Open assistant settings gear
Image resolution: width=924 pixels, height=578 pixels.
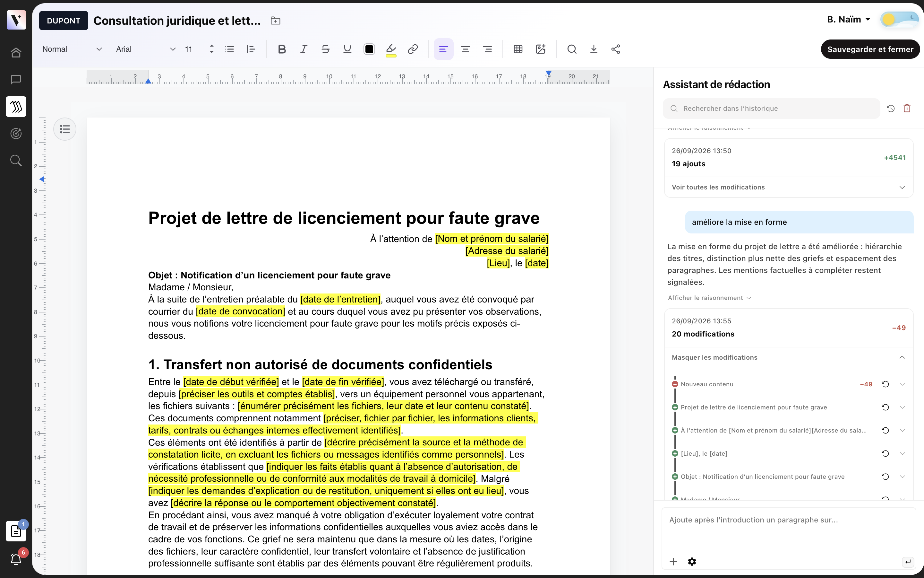(692, 562)
